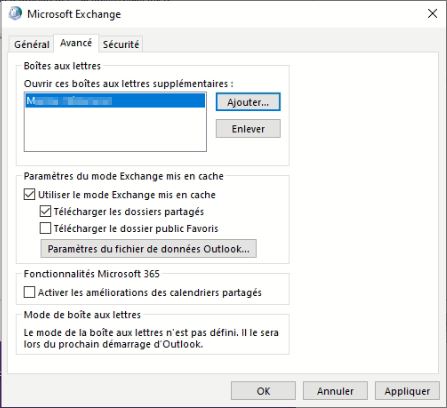Apply the settings with Appliquer
Screen dimensions: 447x408
click(x=407, y=391)
